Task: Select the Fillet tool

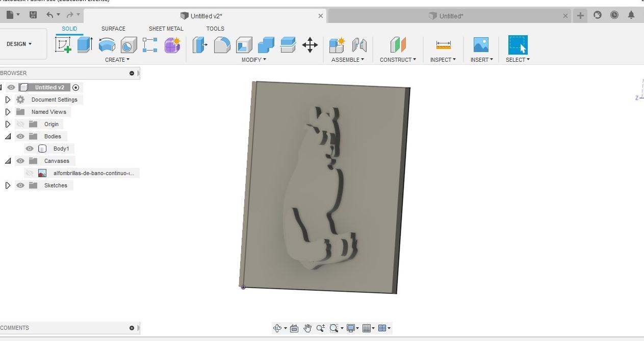Action: 222,45
